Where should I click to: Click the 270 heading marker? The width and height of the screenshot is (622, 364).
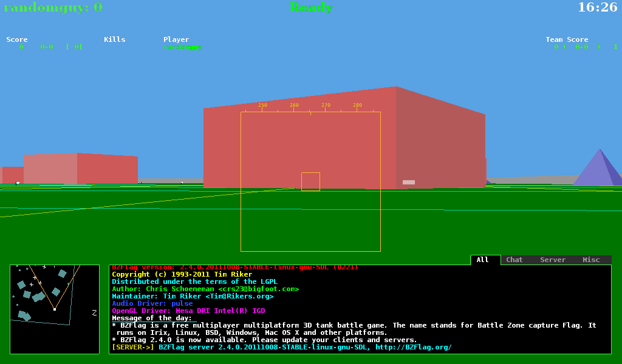click(x=326, y=106)
